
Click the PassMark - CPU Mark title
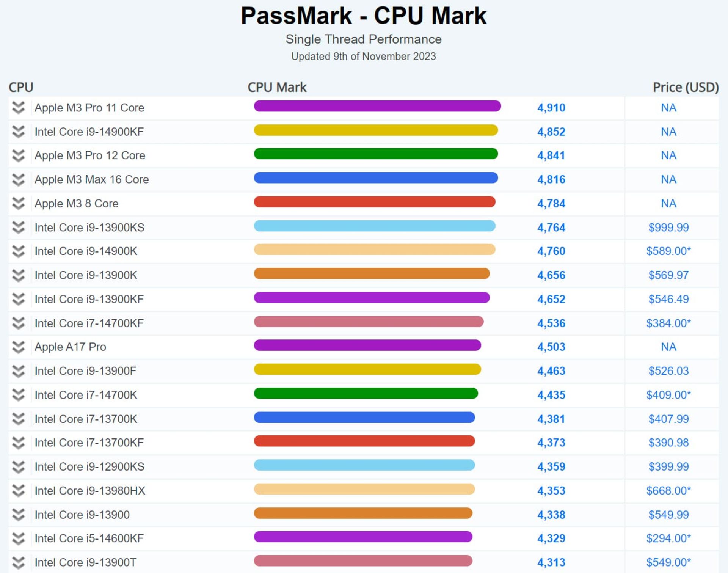tap(364, 16)
